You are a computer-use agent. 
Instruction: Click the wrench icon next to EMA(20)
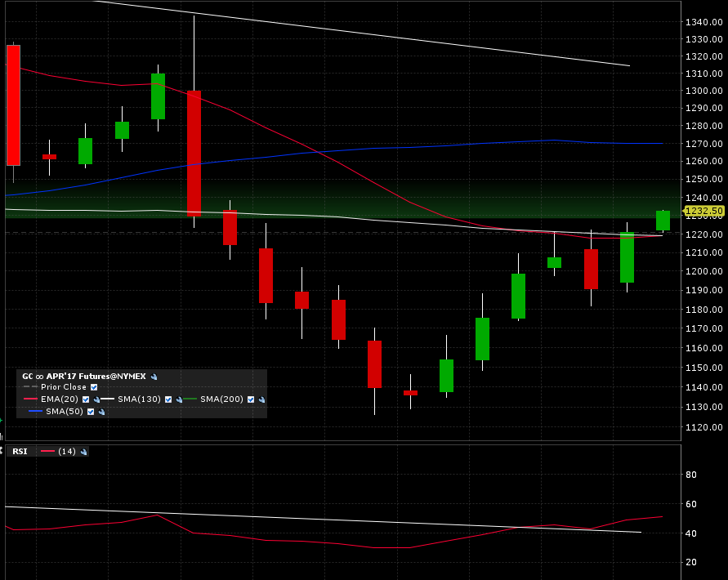pos(96,399)
